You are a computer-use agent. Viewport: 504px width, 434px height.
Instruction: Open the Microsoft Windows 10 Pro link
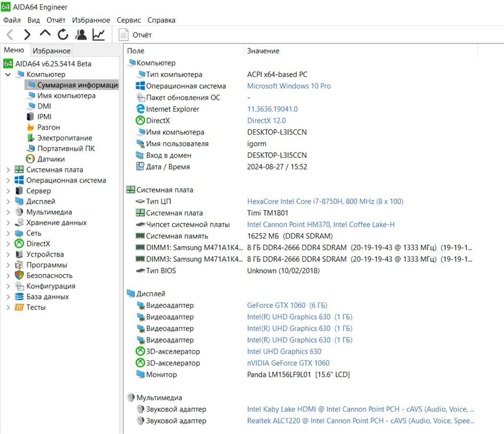(289, 86)
